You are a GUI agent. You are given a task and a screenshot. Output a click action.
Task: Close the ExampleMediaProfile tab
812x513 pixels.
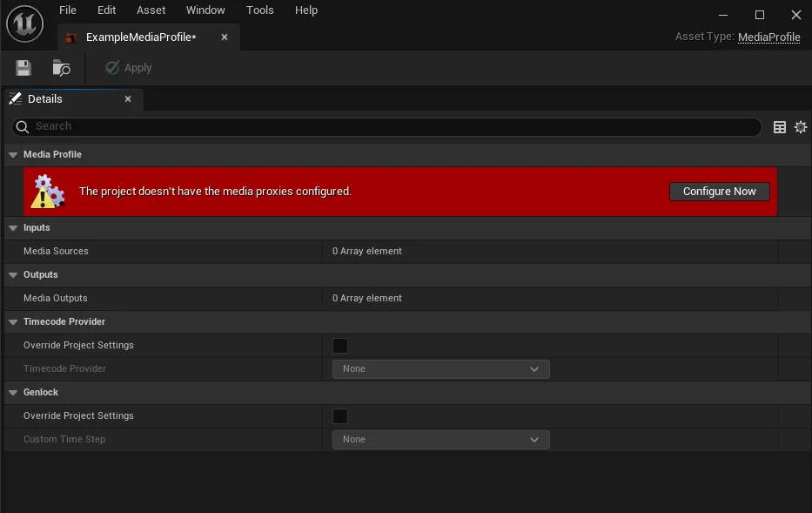tap(225, 37)
